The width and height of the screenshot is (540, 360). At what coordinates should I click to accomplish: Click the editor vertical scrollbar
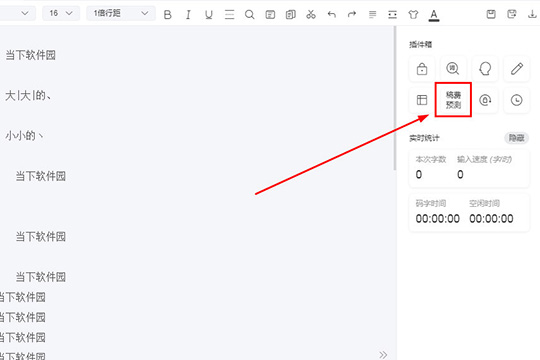(395, 98)
